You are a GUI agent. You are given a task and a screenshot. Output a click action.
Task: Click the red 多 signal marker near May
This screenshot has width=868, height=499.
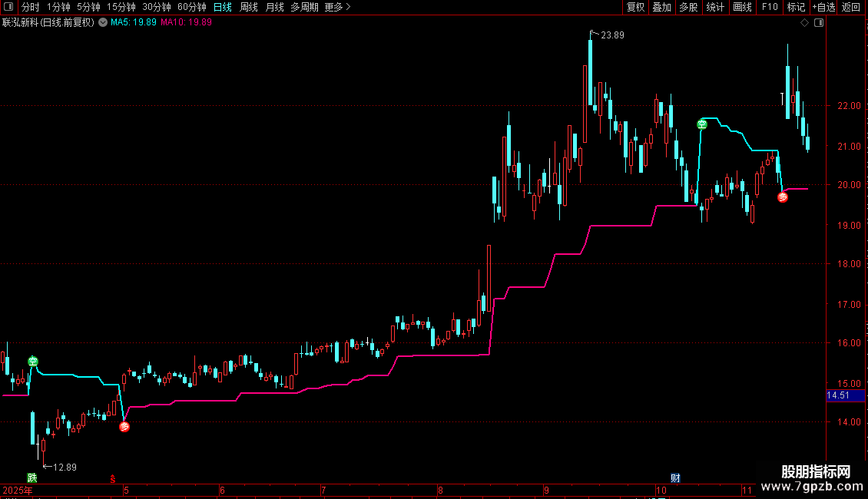[124, 427]
